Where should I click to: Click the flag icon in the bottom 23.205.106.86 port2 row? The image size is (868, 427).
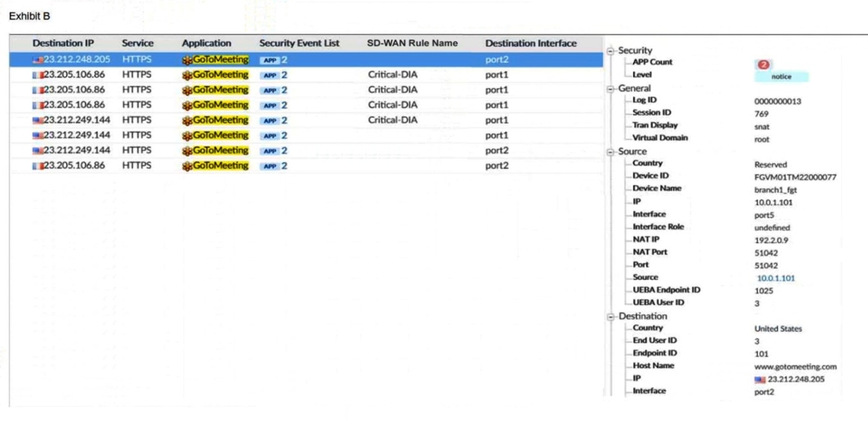tap(37, 166)
